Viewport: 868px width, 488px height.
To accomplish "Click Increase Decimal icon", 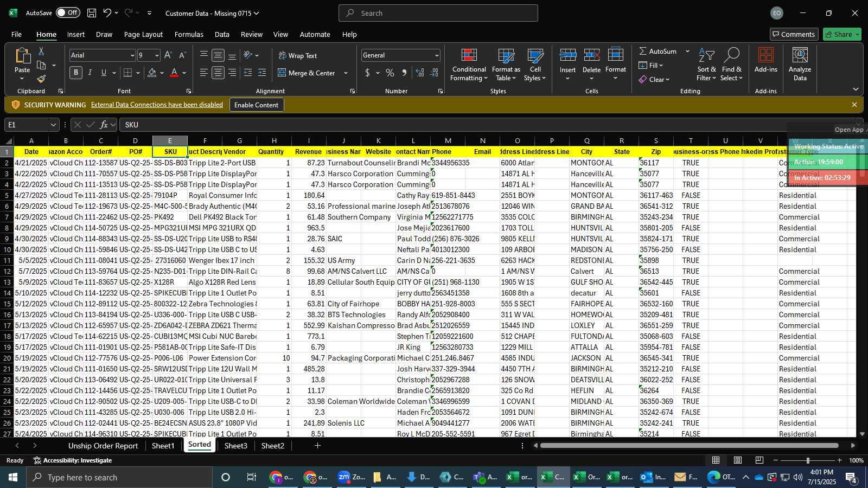I will click(x=420, y=73).
